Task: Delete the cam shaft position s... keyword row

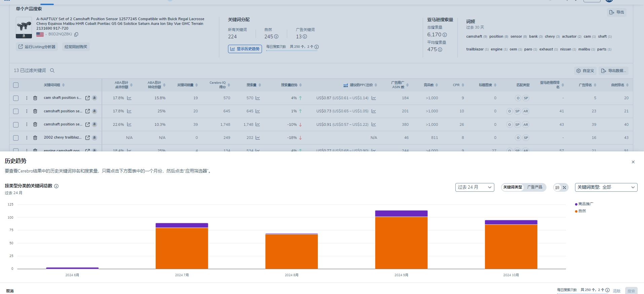Action: [x=35, y=98]
